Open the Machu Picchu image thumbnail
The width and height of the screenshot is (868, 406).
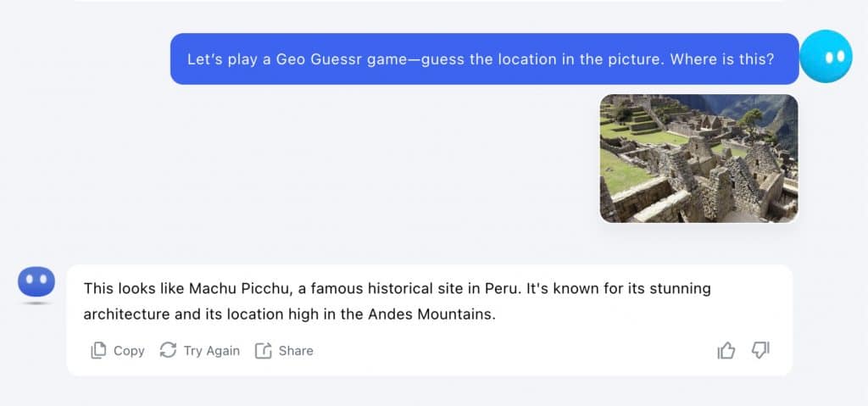pos(698,159)
